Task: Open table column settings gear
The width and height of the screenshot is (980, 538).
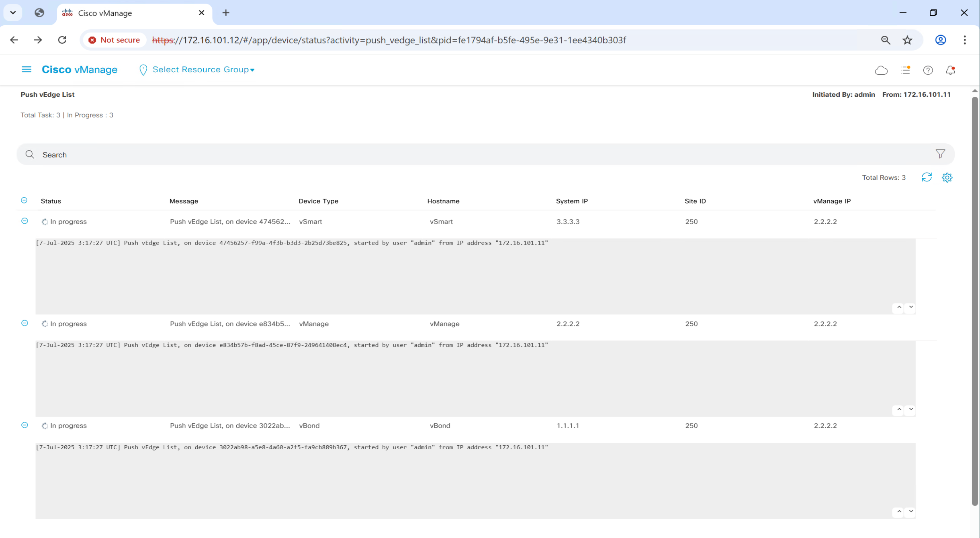Action: tap(947, 177)
